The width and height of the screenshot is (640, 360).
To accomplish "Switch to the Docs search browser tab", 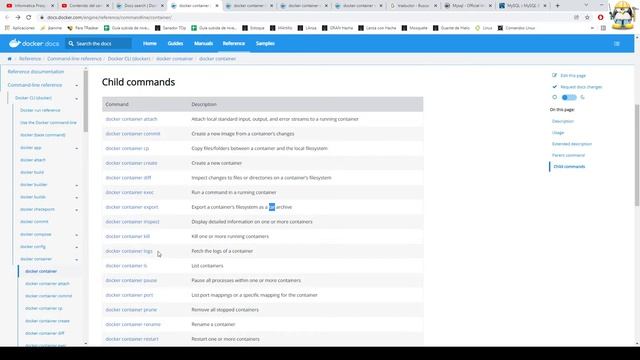I will click(x=139, y=6).
